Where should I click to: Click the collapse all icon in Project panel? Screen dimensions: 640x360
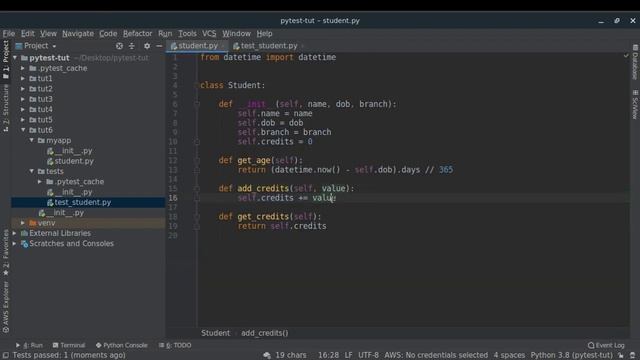(131, 46)
